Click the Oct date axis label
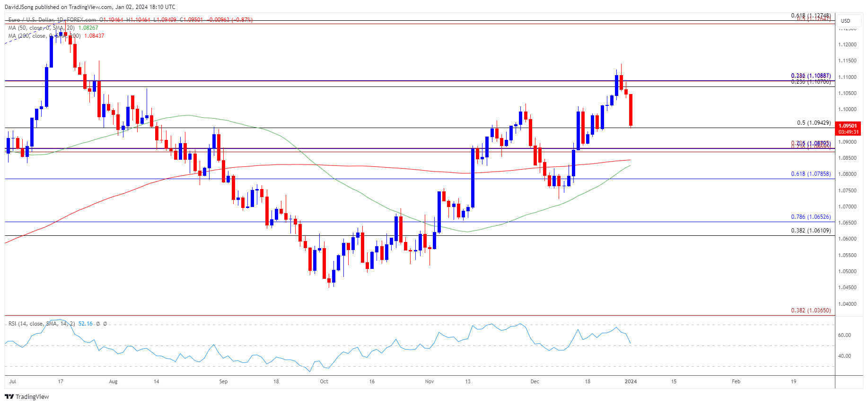Viewport: 868px width, 405px height. pos(324,381)
